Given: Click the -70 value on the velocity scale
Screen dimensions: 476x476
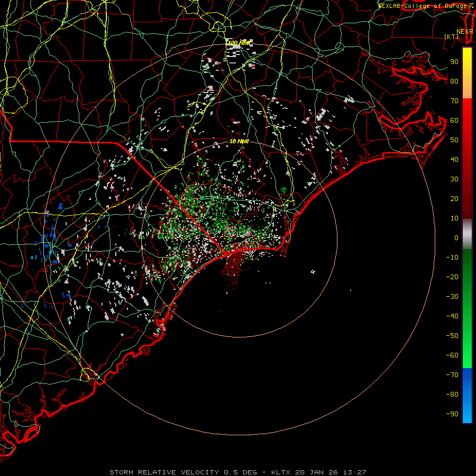Looking at the screenshot, I should pyautogui.click(x=452, y=375).
